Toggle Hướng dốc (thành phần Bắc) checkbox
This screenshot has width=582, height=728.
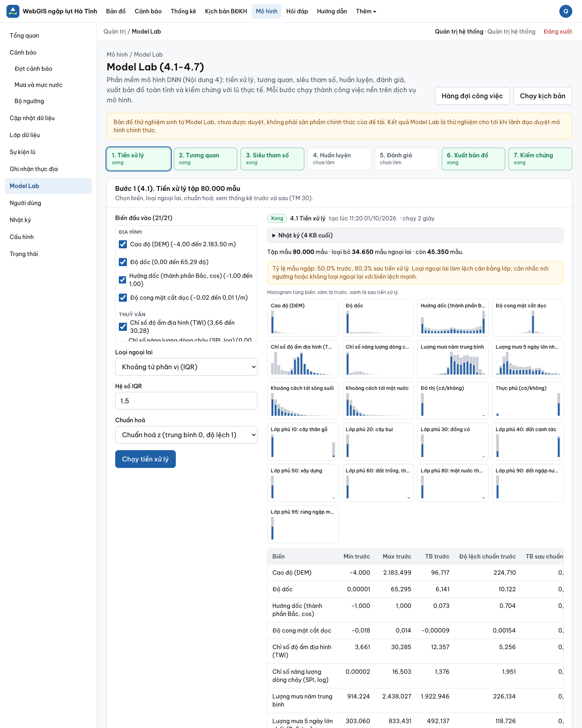[122, 280]
